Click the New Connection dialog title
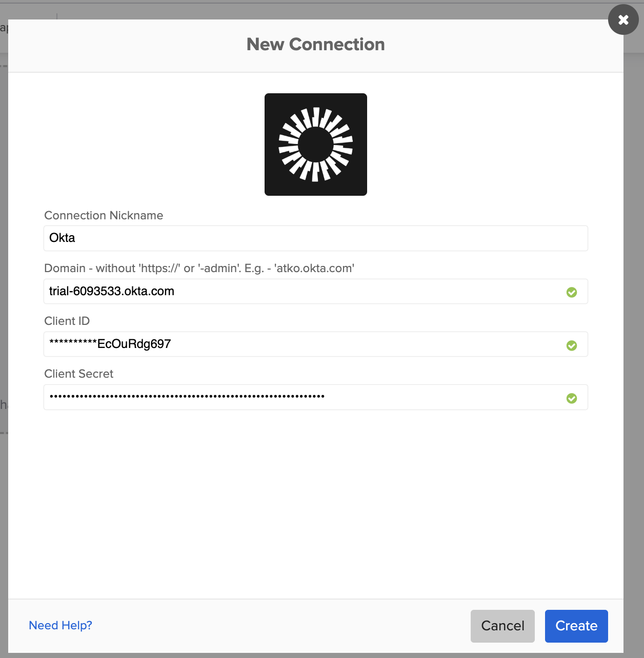 (315, 45)
